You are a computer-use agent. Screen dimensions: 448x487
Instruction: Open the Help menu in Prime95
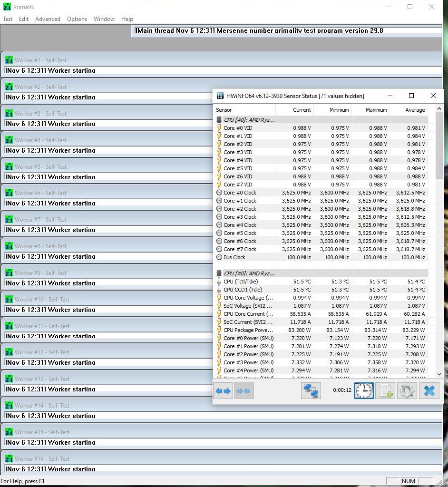point(127,19)
